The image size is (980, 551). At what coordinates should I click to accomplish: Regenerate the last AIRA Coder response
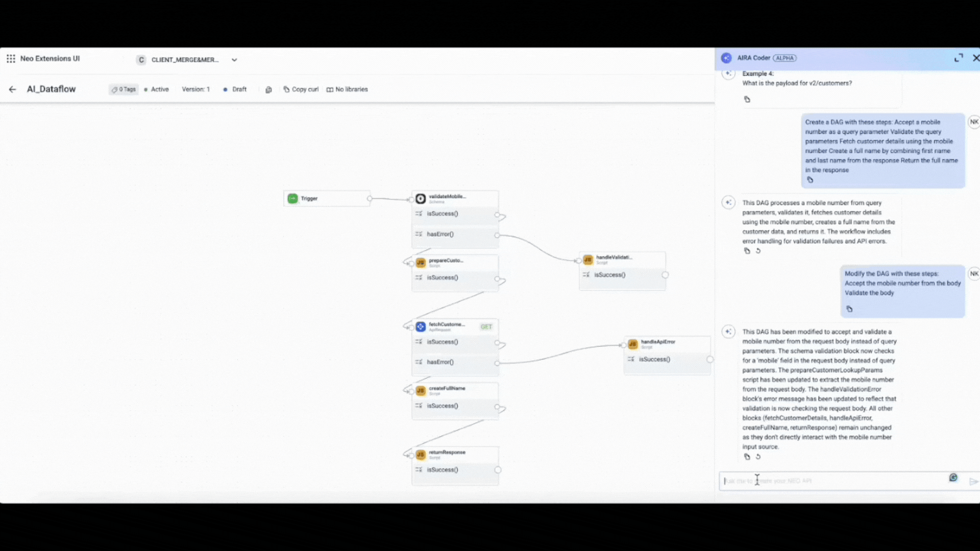(758, 457)
